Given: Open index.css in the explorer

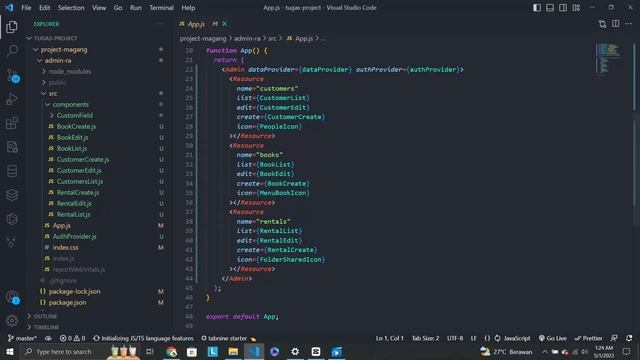Looking at the screenshot, I should (65, 247).
